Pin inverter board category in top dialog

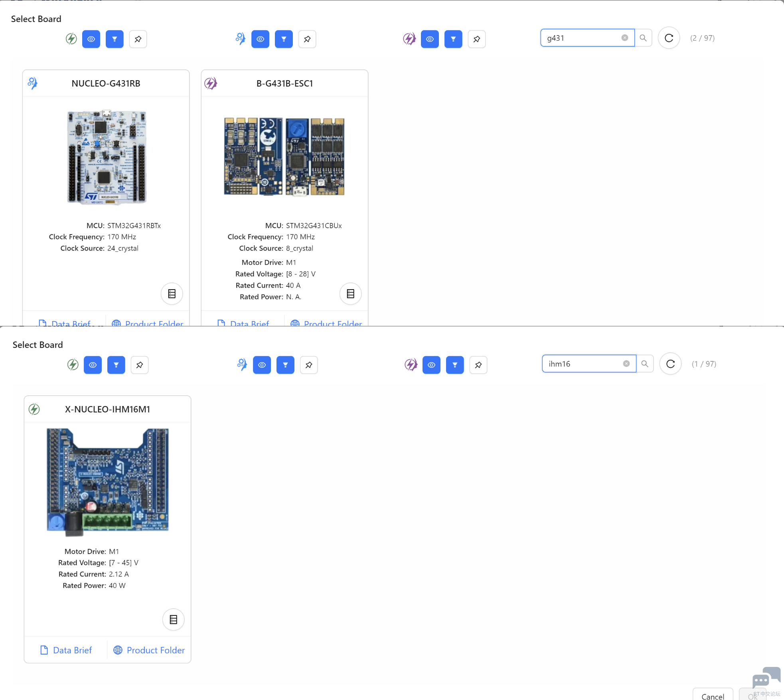477,39
